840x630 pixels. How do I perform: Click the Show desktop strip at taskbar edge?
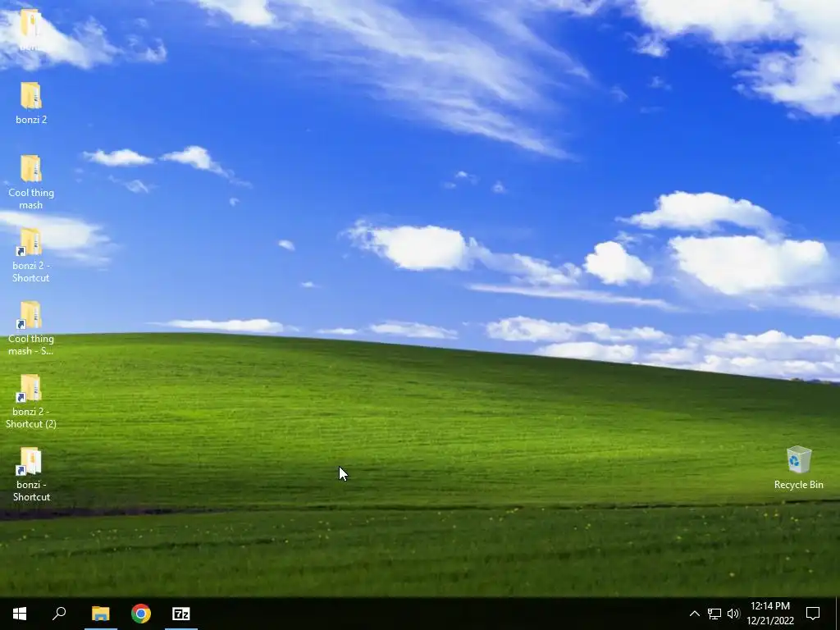(x=838, y=614)
